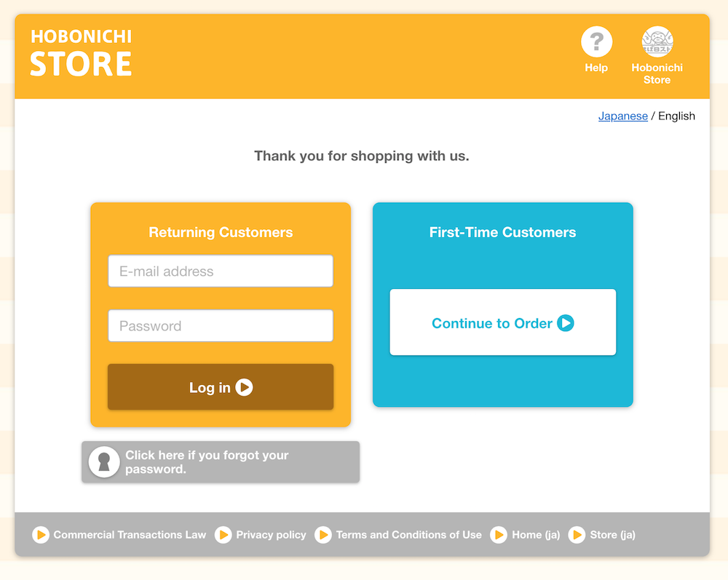Click the arrow icon beside Terms and Conditions
The height and width of the screenshot is (580, 728).
tap(323, 535)
